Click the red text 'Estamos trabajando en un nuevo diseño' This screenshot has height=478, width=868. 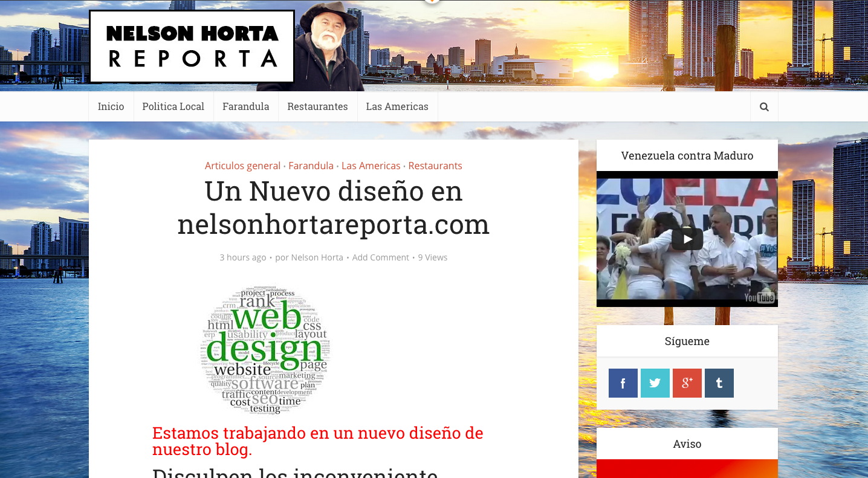318,441
